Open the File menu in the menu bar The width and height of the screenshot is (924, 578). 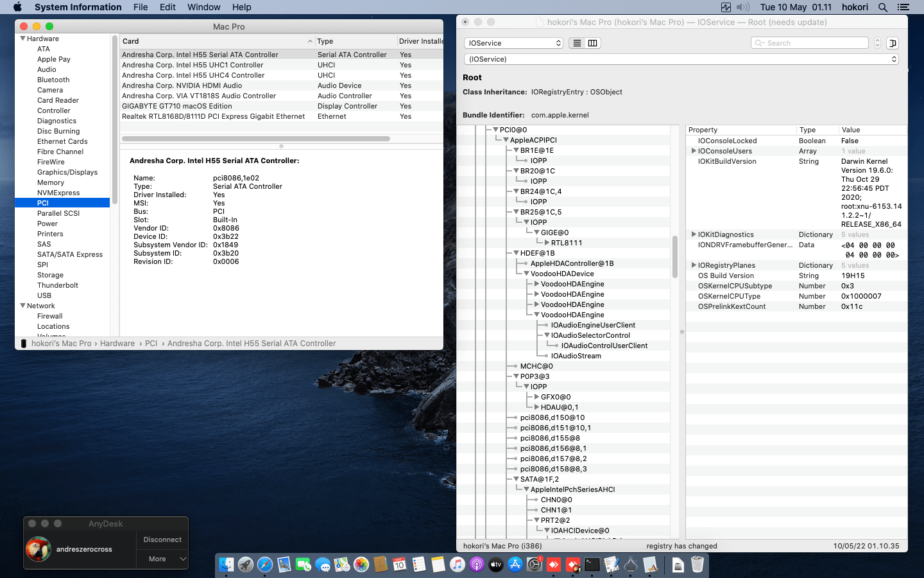[x=141, y=7]
